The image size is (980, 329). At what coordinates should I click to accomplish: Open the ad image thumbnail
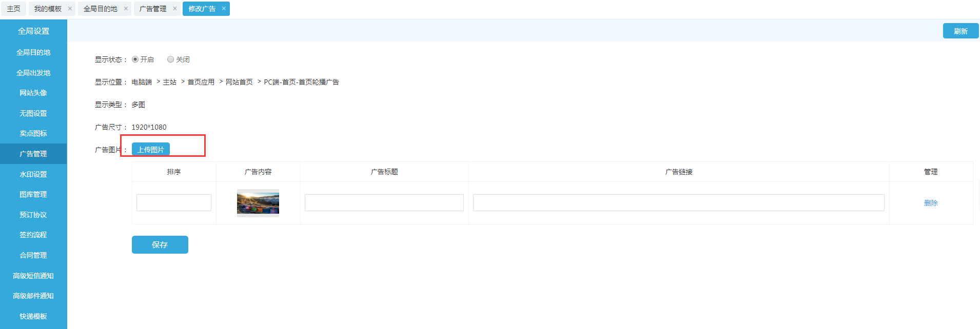click(x=258, y=203)
